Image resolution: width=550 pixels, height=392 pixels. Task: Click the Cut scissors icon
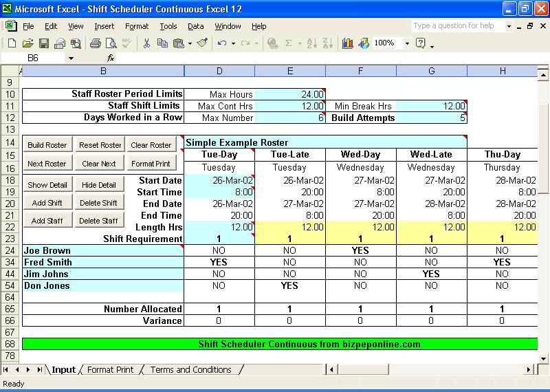(x=146, y=43)
